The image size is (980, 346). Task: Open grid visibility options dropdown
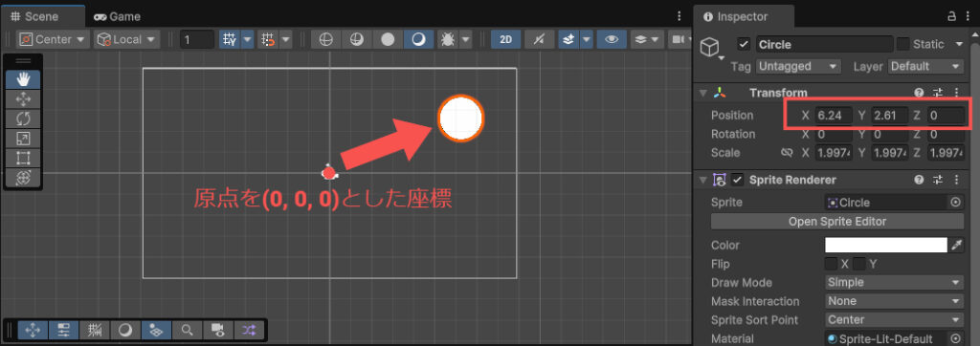click(x=248, y=39)
